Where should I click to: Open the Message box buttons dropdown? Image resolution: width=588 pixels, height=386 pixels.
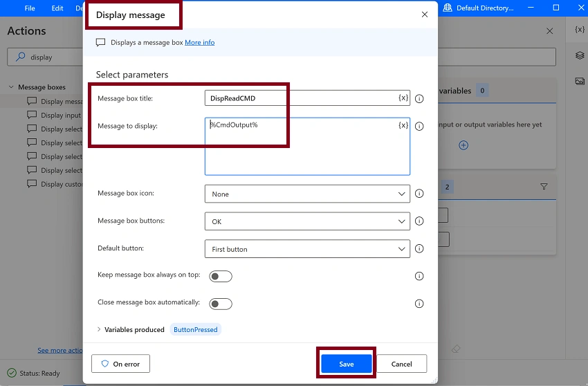pyautogui.click(x=307, y=221)
